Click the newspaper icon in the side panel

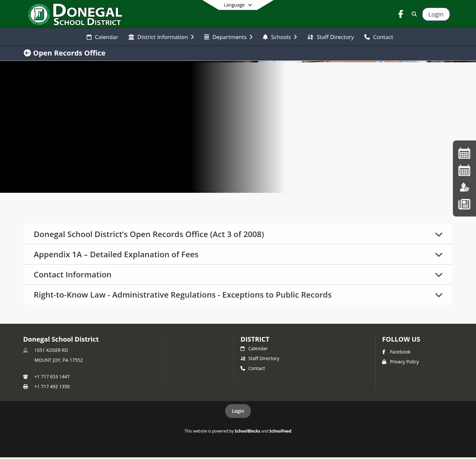464,204
